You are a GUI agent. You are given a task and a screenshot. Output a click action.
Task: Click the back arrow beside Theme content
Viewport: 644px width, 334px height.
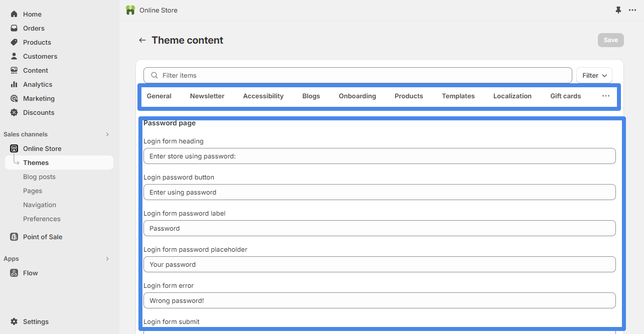(142, 40)
